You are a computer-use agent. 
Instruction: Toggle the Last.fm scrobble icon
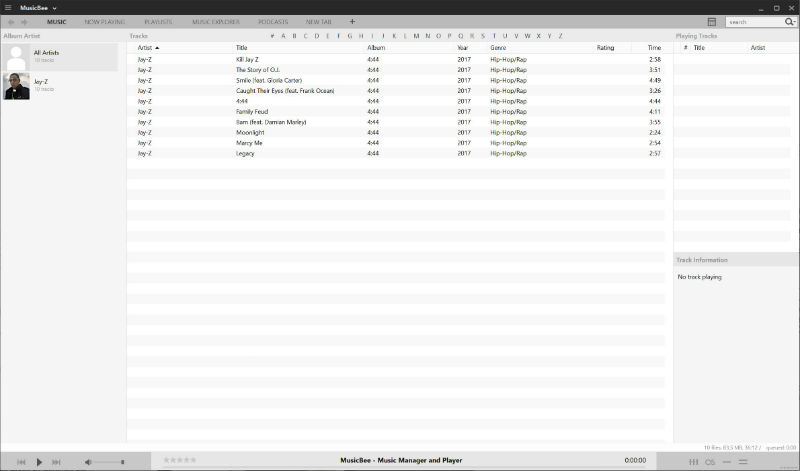[x=710, y=462]
